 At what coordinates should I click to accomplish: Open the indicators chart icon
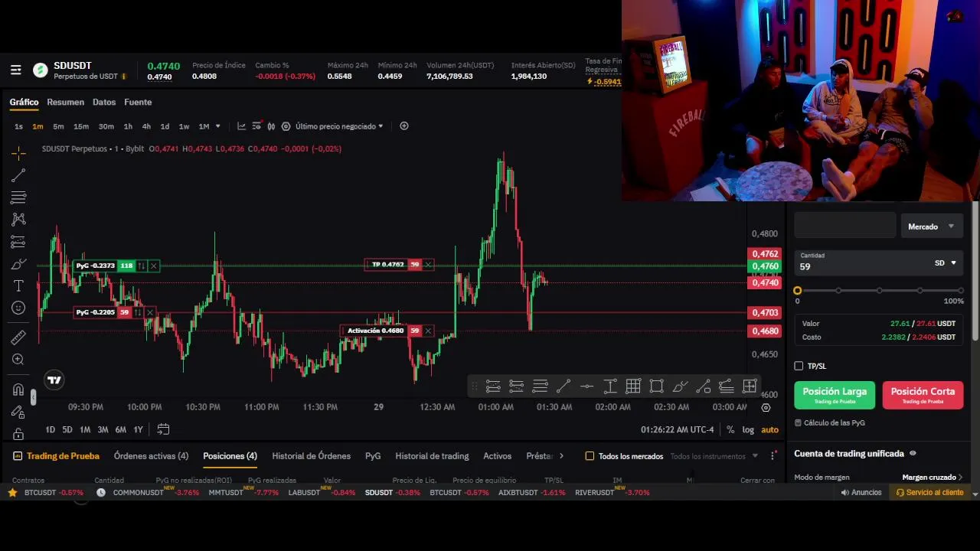(241, 126)
